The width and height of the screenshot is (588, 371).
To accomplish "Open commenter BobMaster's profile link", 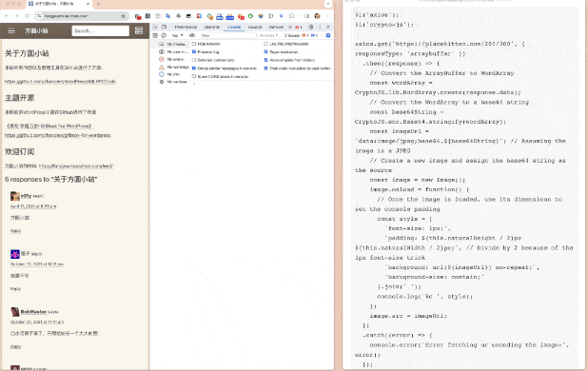I will pyautogui.click(x=33, y=312).
